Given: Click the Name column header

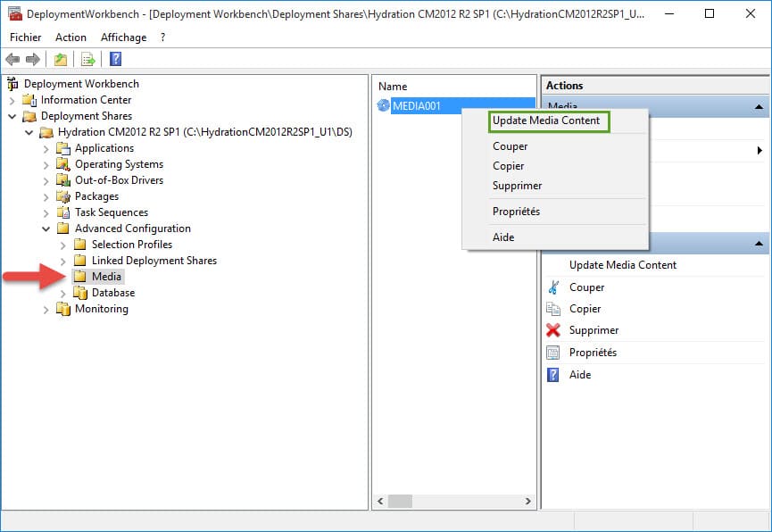Looking at the screenshot, I should [393, 87].
